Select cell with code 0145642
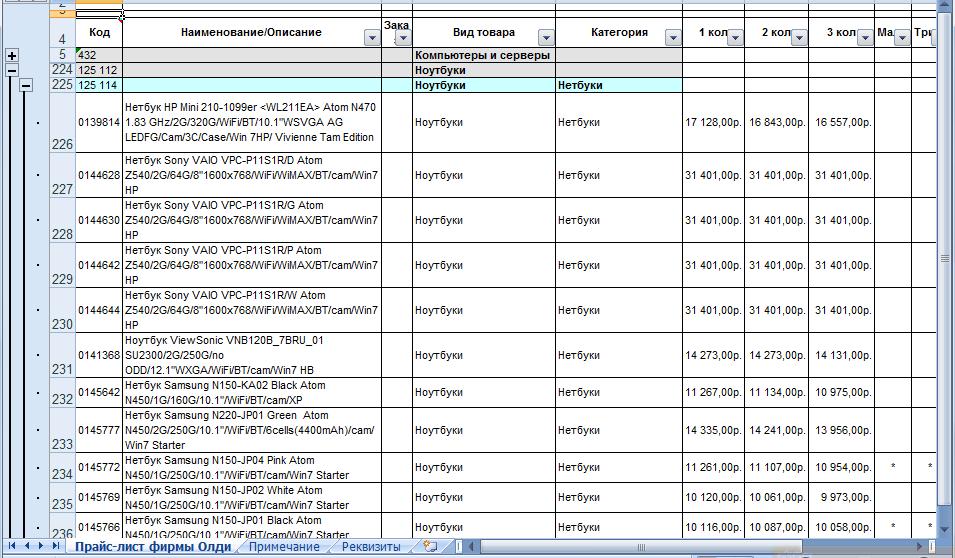 tap(99, 393)
